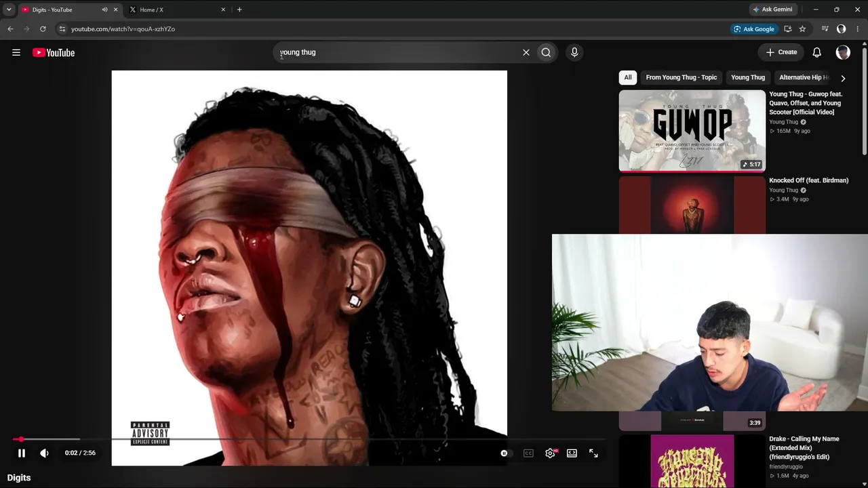
Task: Switch to theater mode
Action: (x=572, y=453)
